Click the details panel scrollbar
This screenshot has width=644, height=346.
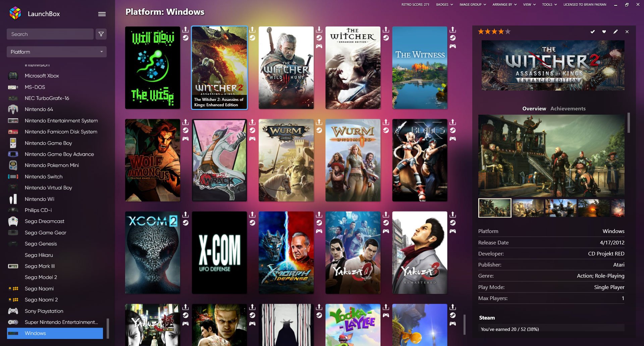tap(629, 123)
